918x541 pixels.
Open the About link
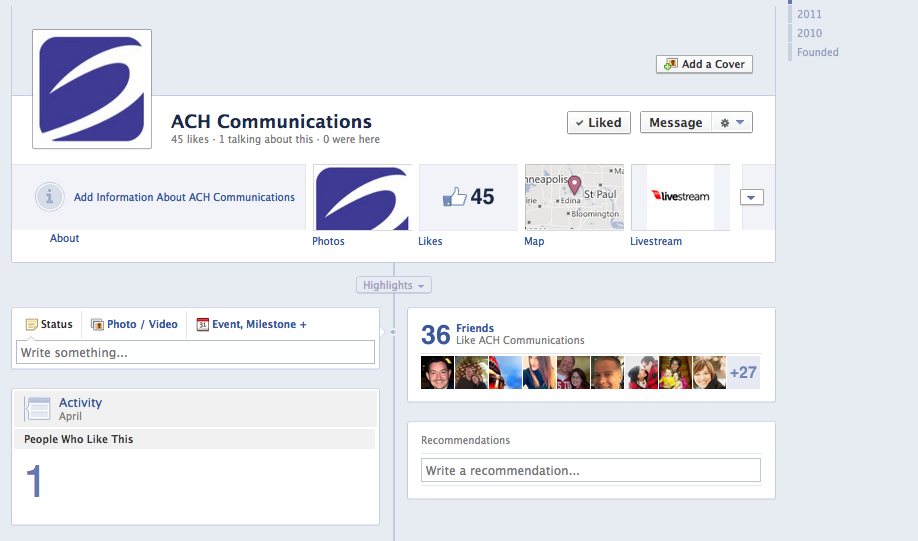tap(64, 238)
